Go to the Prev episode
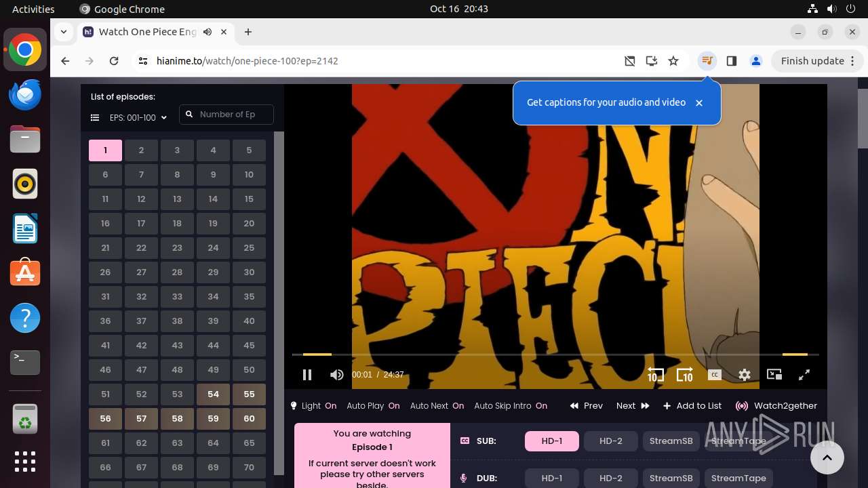The image size is (868, 488). (587, 406)
